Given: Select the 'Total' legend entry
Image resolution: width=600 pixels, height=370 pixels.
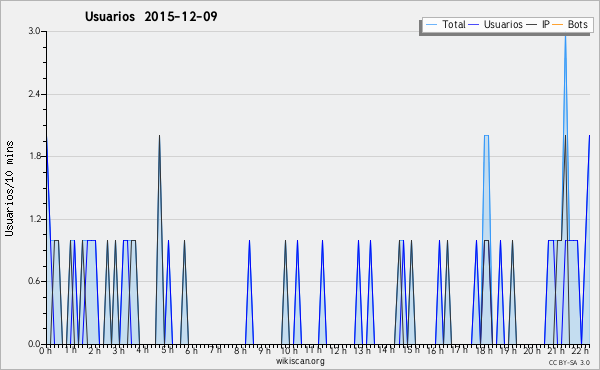Looking at the screenshot, I should tap(454, 24).
